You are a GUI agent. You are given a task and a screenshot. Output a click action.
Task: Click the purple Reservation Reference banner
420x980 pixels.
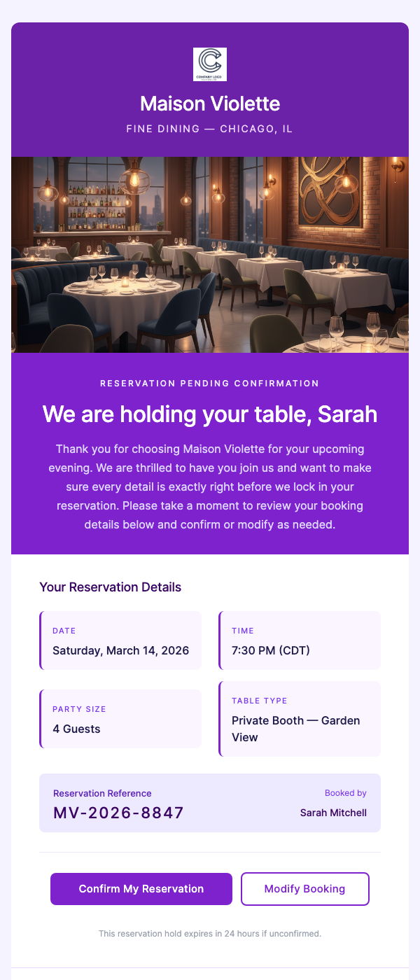[209, 803]
